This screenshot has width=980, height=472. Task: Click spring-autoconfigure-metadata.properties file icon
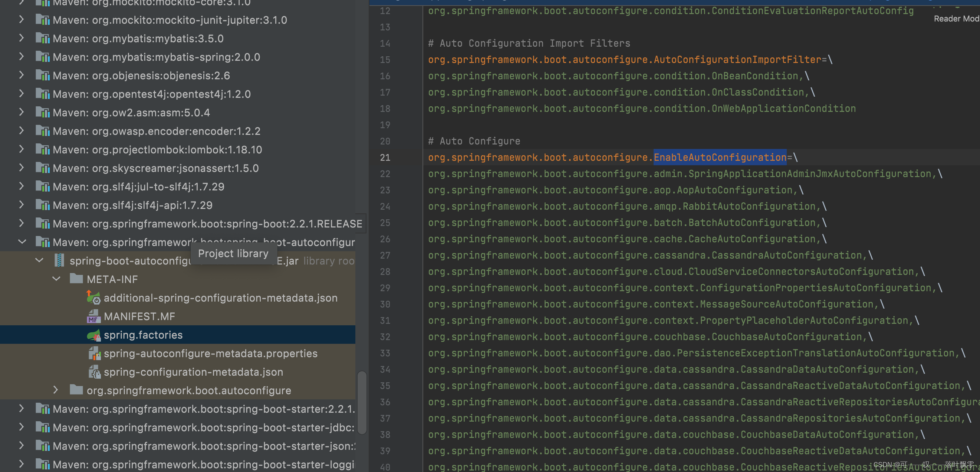[94, 353]
